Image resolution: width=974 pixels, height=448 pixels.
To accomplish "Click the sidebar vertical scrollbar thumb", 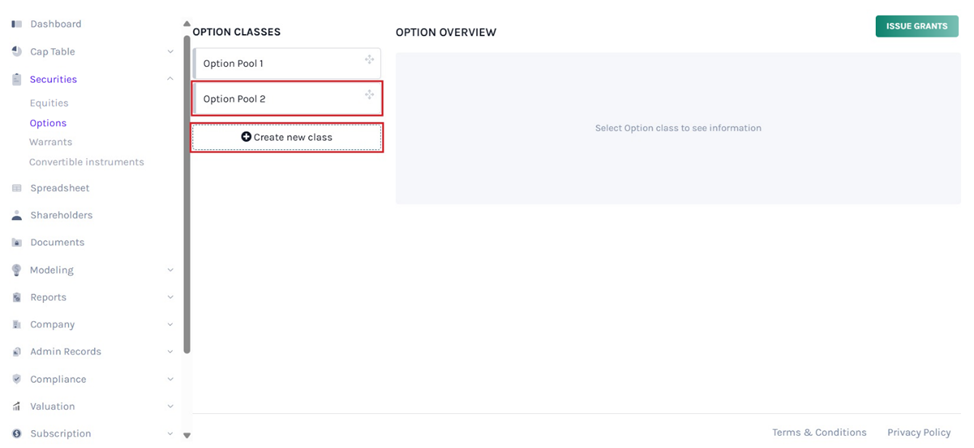I will 187,194.
